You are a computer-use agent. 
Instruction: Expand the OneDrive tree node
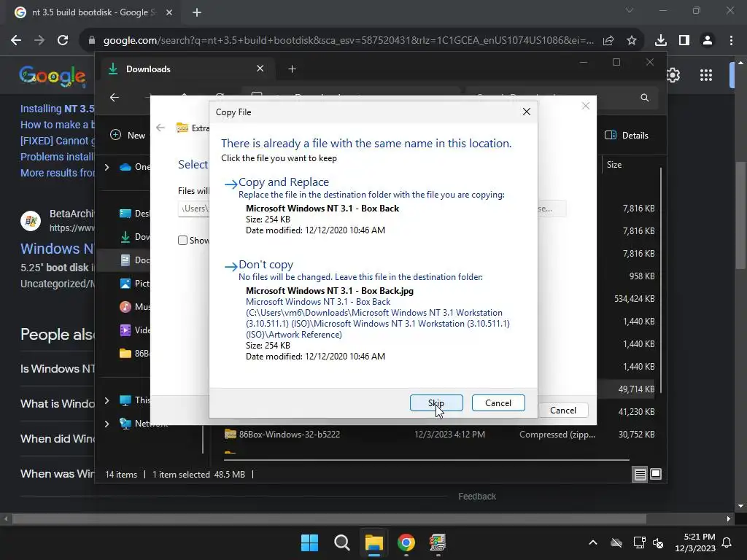click(107, 167)
